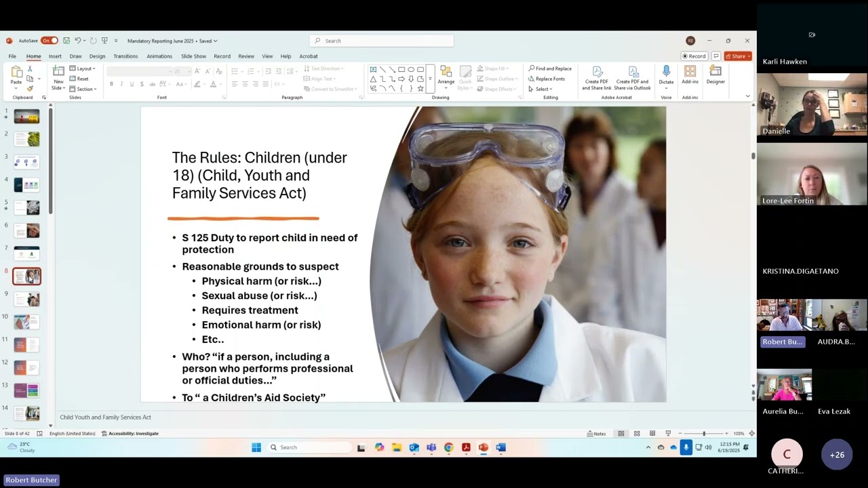Image resolution: width=868 pixels, height=488 pixels.
Task: Click the Record button near Share
Action: [694, 56]
